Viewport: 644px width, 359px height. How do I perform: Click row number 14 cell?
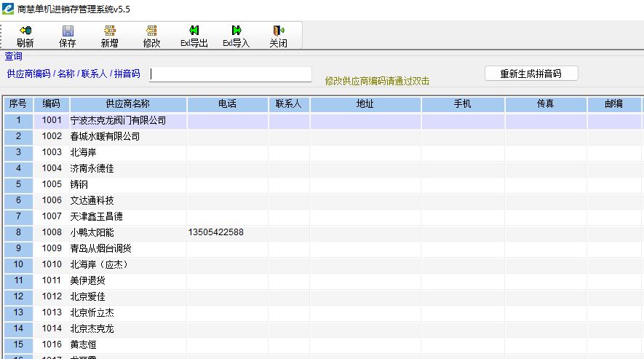click(18, 329)
